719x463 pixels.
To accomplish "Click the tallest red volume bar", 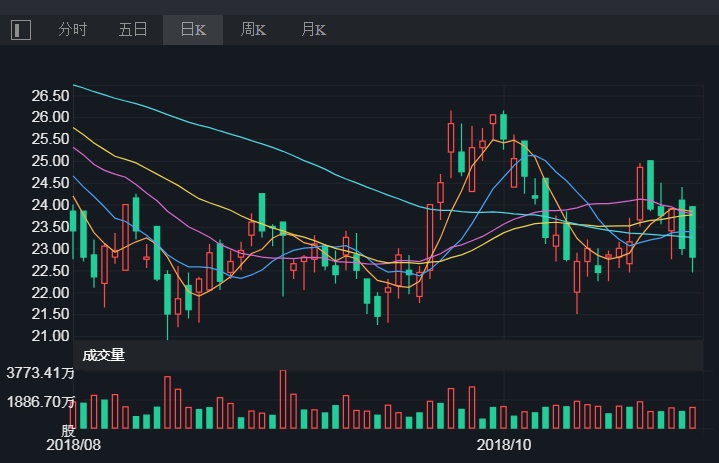I will 283,399.
